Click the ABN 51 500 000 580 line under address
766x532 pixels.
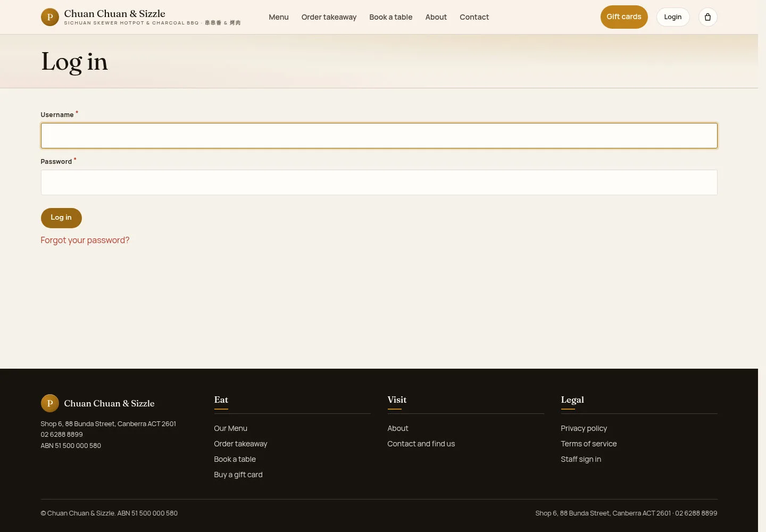click(71, 446)
